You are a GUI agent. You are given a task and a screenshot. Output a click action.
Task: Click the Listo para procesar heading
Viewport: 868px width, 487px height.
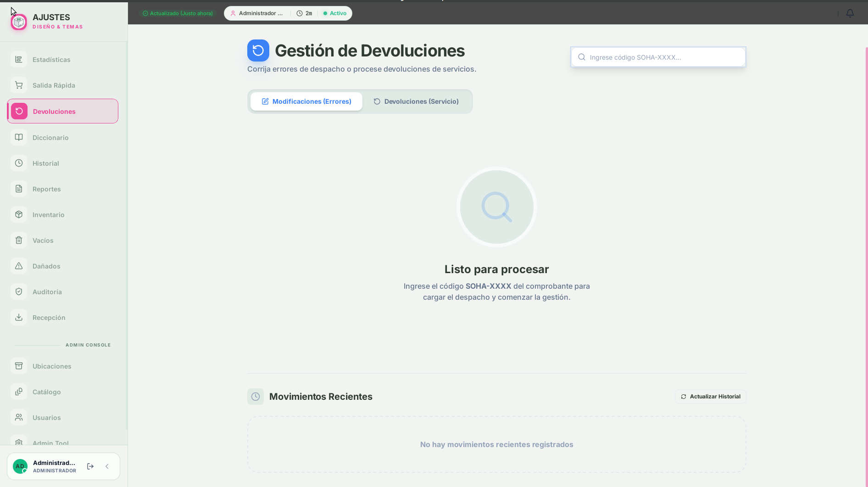point(496,269)
